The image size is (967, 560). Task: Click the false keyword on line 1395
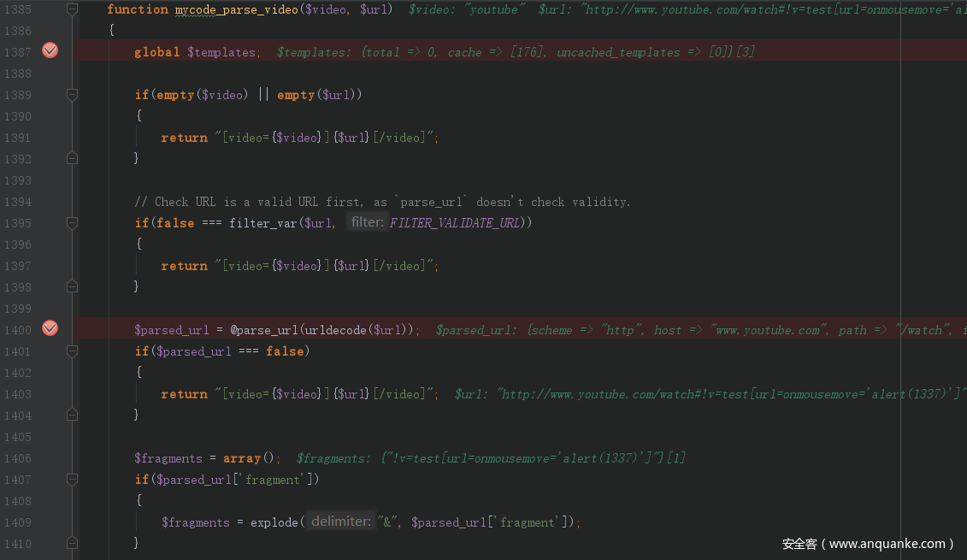pos(175,222)
